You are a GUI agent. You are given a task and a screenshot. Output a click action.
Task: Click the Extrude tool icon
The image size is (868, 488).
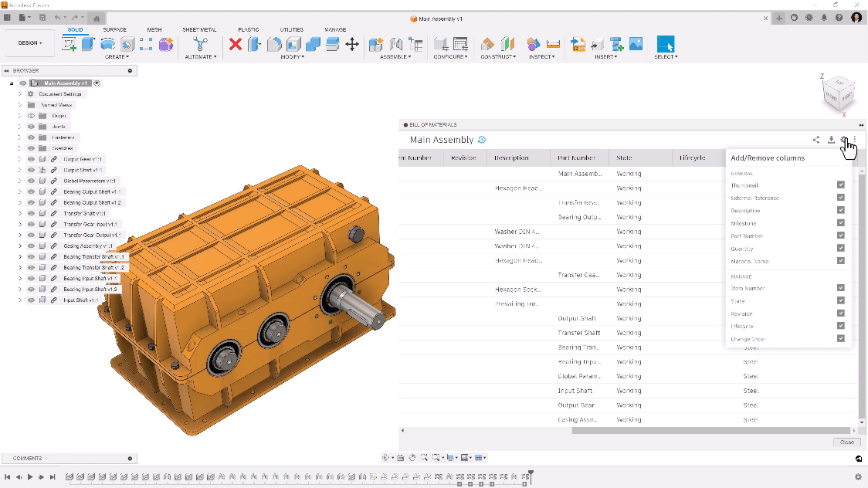(x=88, y=44)
